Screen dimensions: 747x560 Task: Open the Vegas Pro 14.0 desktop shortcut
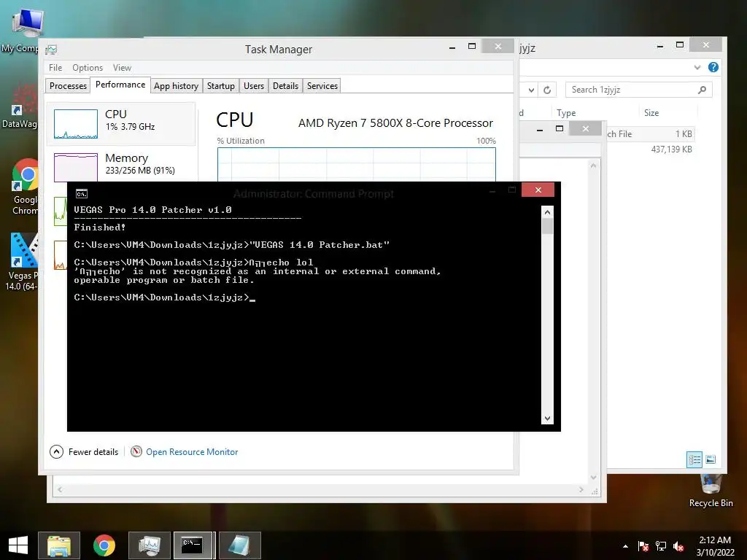pos(22,262)
